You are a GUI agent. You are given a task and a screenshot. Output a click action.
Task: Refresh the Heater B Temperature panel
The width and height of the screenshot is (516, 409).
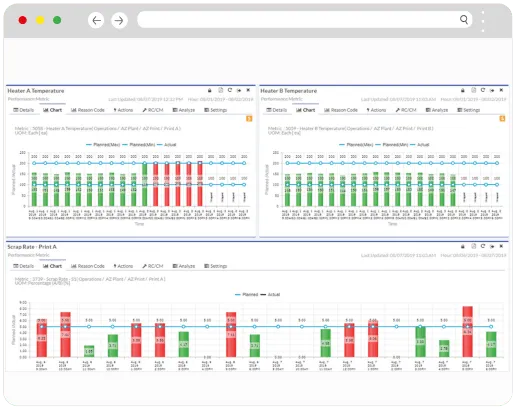click(483, 90)
